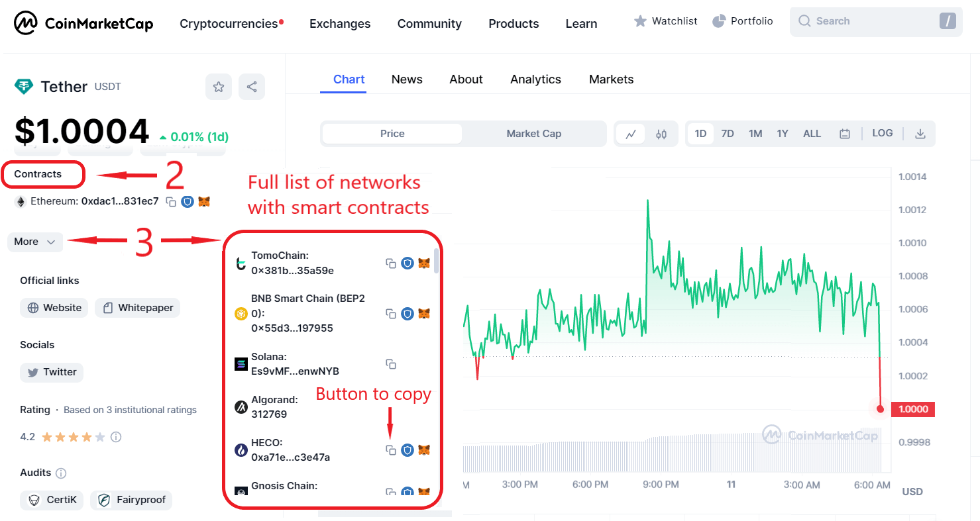Add TomoChain contract to MetaMask

[424, 263]
